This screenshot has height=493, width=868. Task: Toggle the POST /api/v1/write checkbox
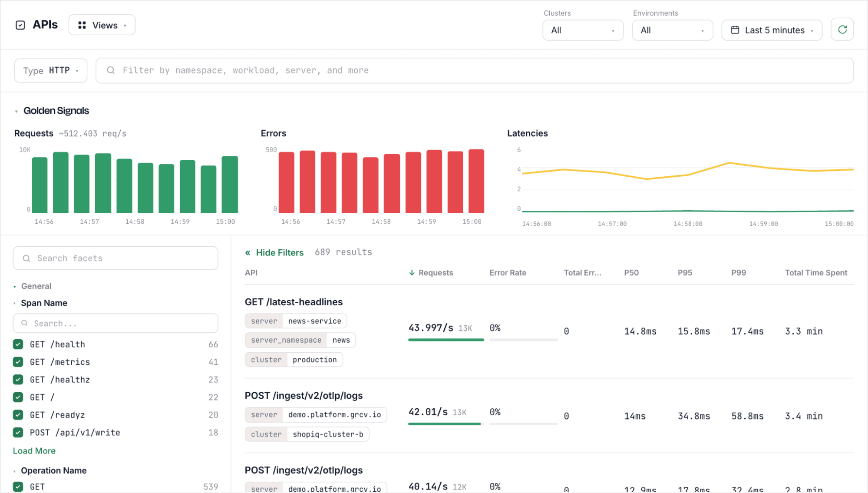[x=18, y=433]
